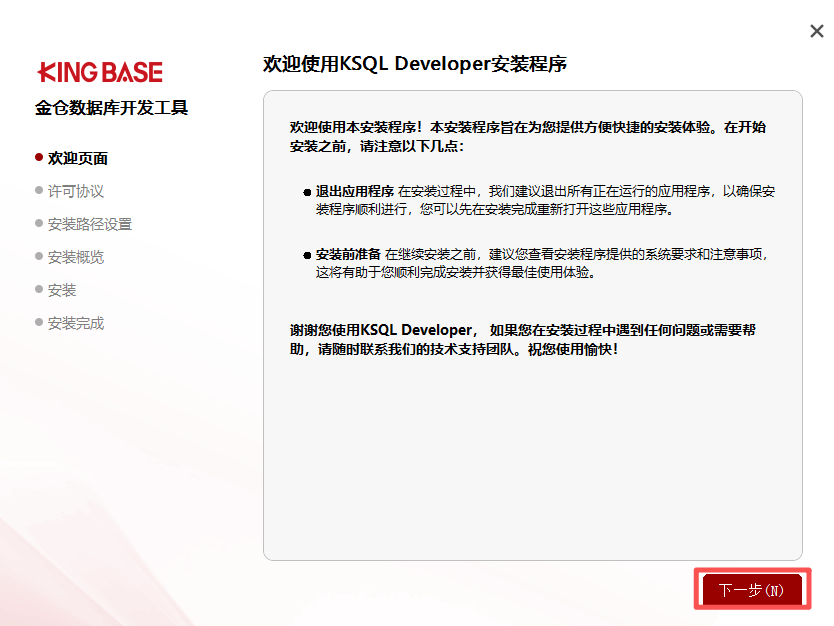Click the 下一步(N) next button
The height and width of the screenshot is (626, 834).
[752, 589]
